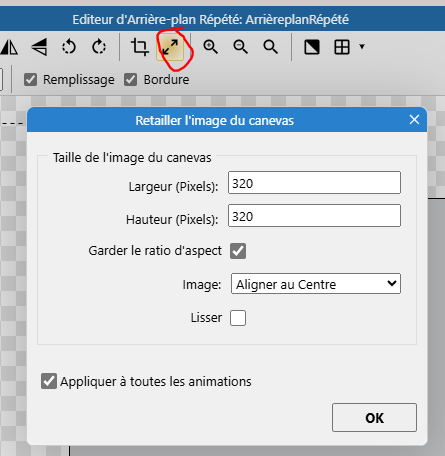Flip the image horizontally with the mirror icon
The image size is (445, 456).
click(9, 47)
